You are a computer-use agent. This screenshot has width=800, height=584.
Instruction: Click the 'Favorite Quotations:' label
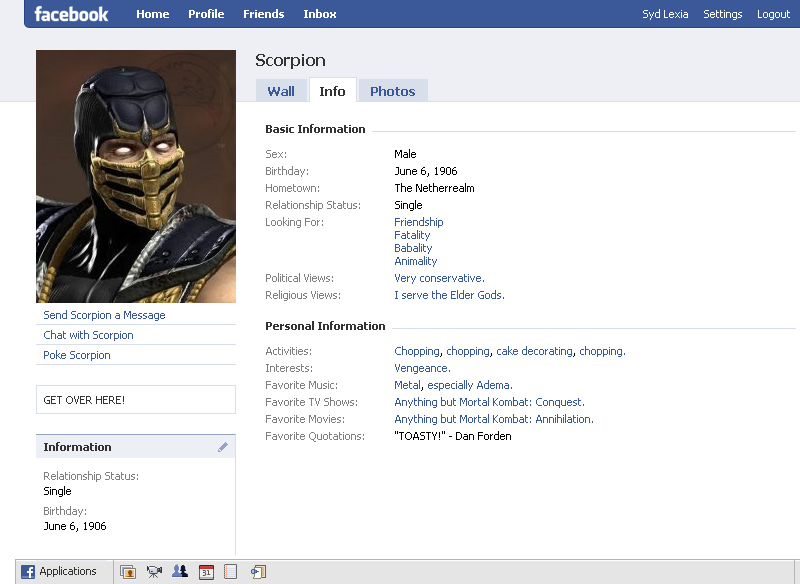pyautogui.click(x=315, y=436)
